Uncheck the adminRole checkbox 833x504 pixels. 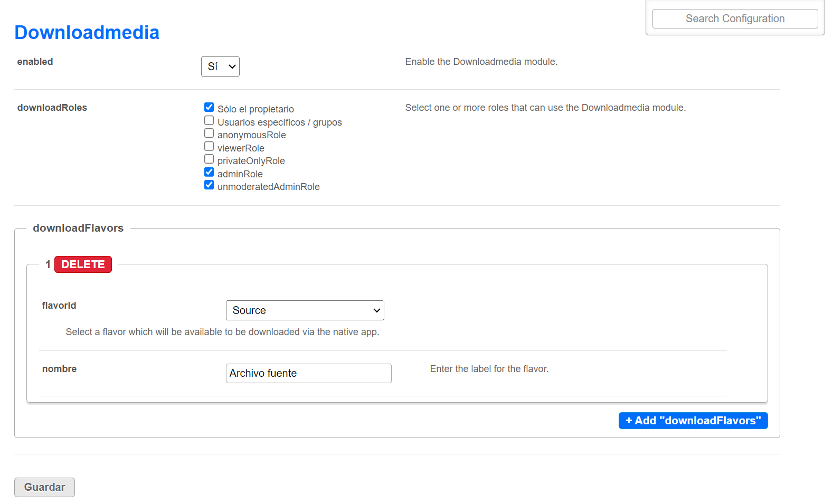209,172
